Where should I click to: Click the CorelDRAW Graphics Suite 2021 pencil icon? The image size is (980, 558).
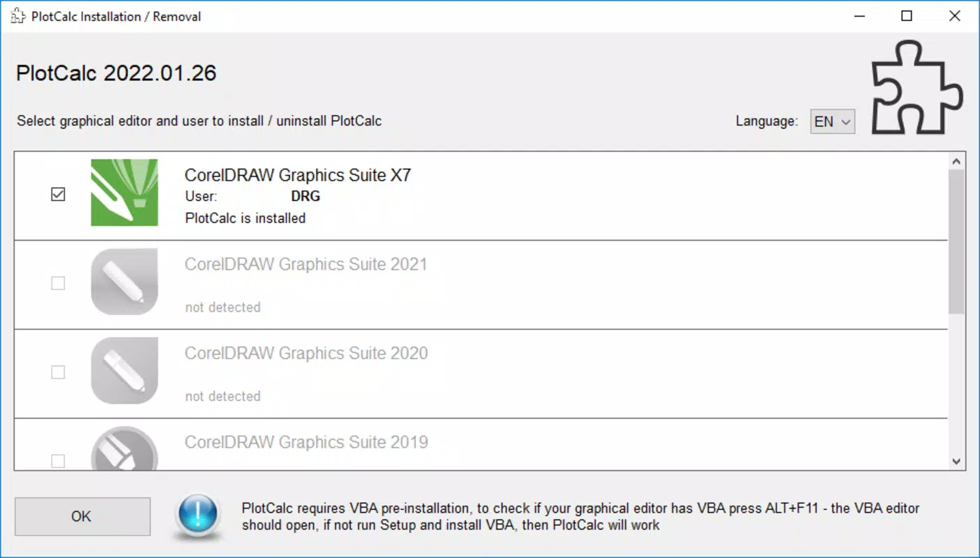click(124, 282)
